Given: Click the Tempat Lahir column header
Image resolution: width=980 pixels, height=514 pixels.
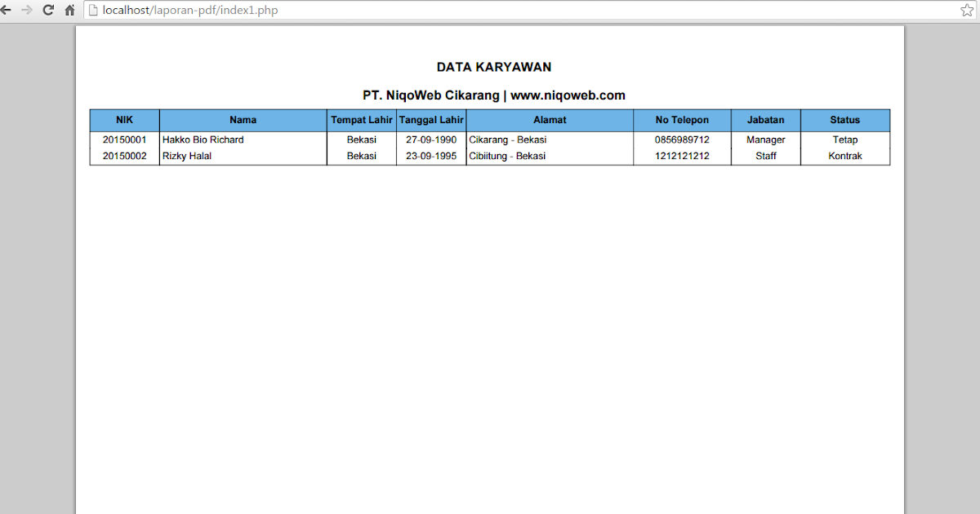Looking at the screenshot, I should tap(362, 119).
